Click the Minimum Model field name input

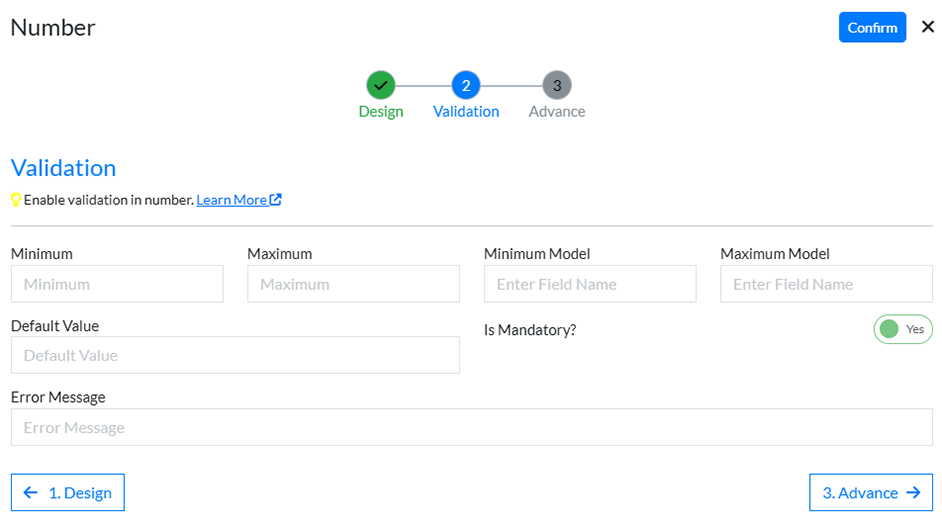(x=590, y=284)
